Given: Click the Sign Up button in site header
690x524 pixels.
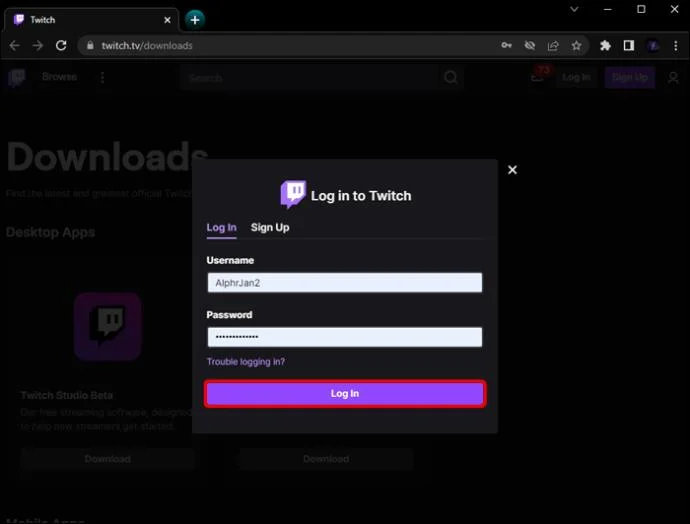Looking at the screenshot, I should click(630, 77).
